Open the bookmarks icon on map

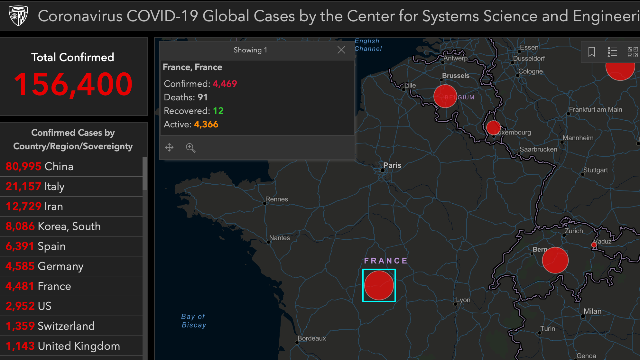(x=591, y=52)
